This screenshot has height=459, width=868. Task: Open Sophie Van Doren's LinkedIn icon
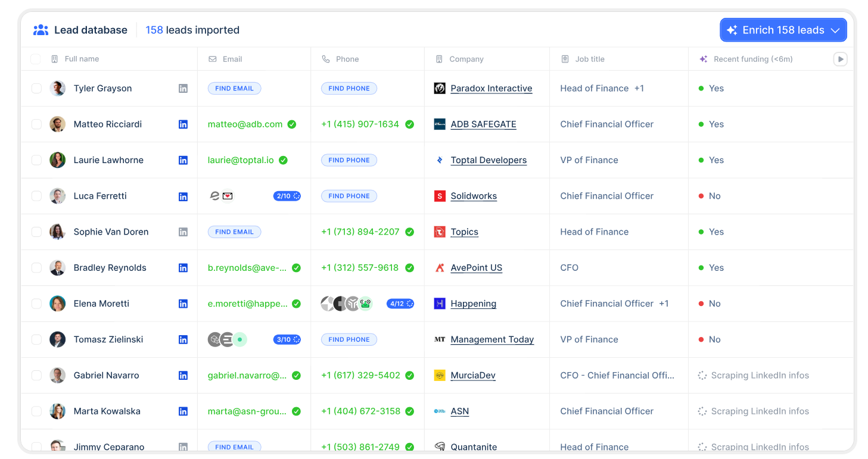pyautogui.click(x=183, y=232)
